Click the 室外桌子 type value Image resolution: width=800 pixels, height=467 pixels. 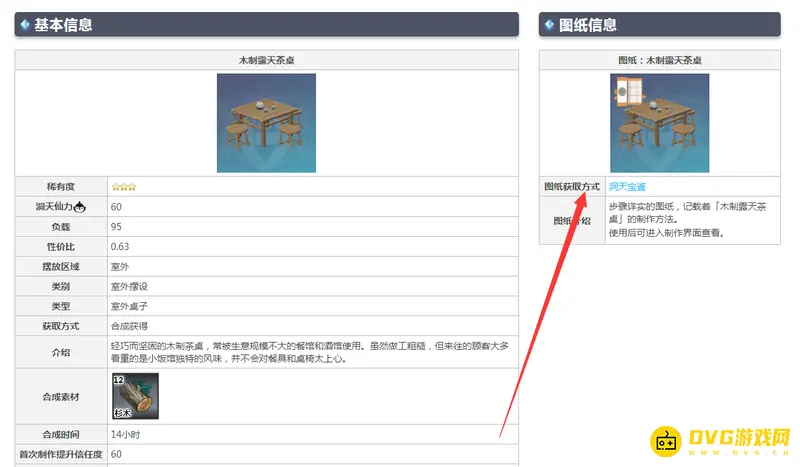tap(129, 306)
